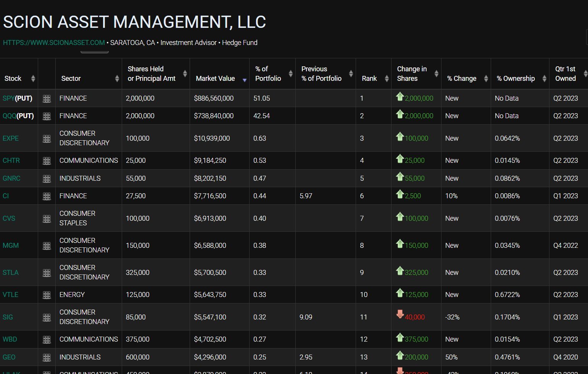This screenshot has width=588, height=374.
Task: Sort the table by Stock column arrows
Action: coord(33,79)
